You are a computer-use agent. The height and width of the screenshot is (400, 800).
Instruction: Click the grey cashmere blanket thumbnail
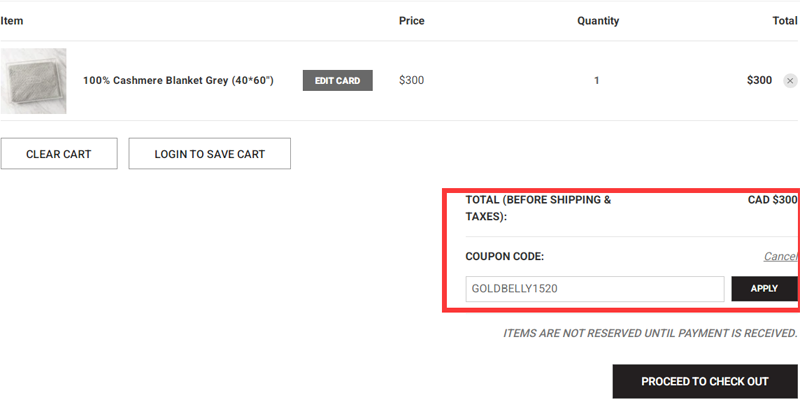click(x=33, y=81)
